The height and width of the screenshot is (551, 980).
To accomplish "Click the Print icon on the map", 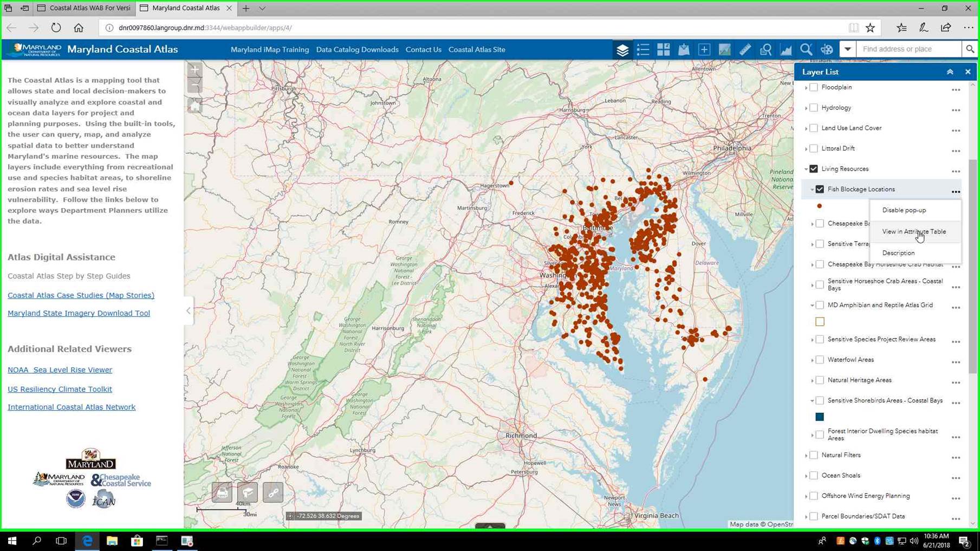I will 222,492.
